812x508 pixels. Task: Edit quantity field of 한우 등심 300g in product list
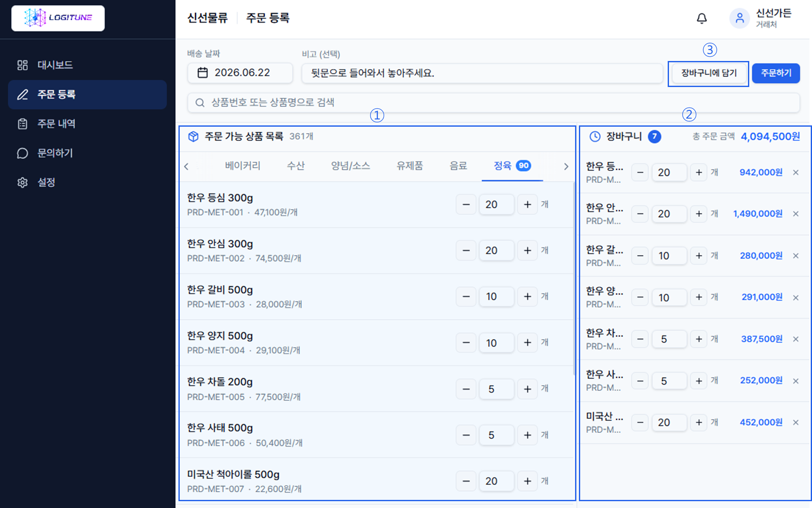(497, 205)
